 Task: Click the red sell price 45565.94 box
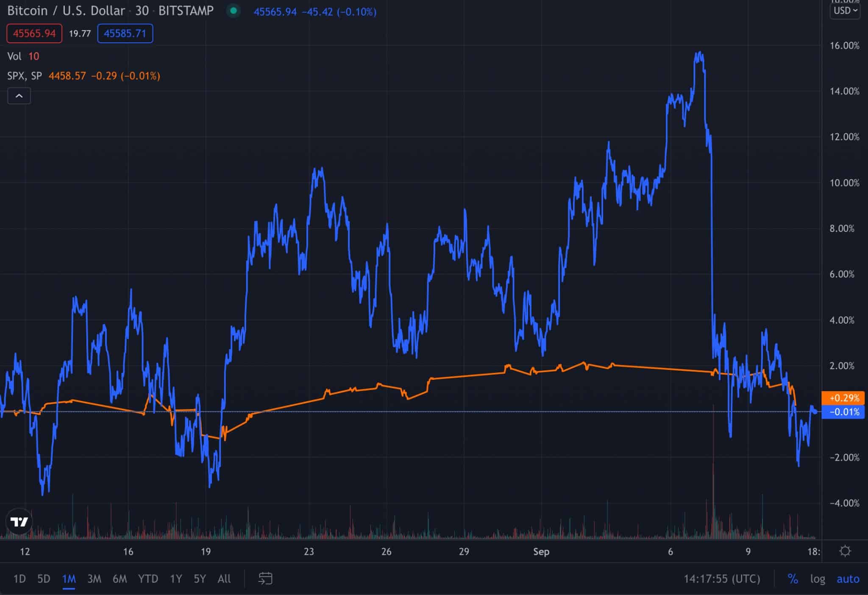[x=34, y=33]
